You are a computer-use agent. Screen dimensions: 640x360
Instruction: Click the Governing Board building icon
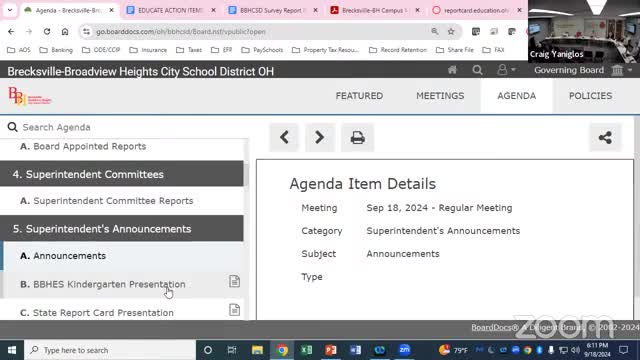point(617,70)
